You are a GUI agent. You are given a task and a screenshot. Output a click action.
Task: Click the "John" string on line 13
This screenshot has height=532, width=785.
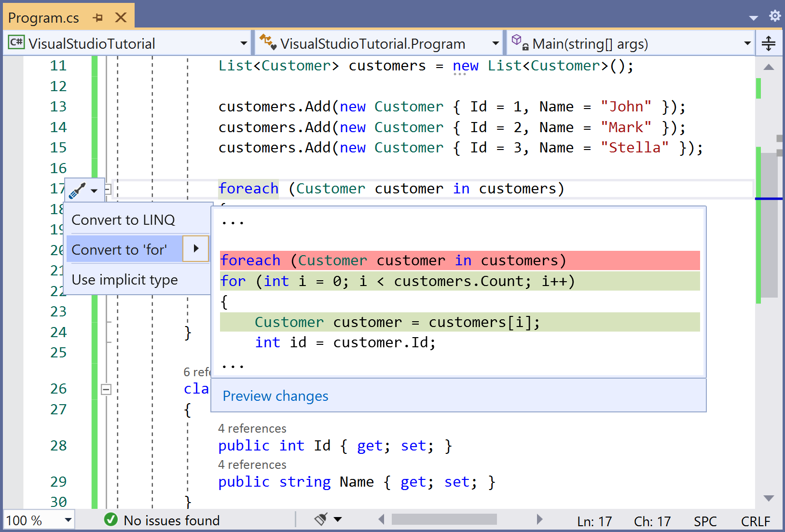pos(626,107)
